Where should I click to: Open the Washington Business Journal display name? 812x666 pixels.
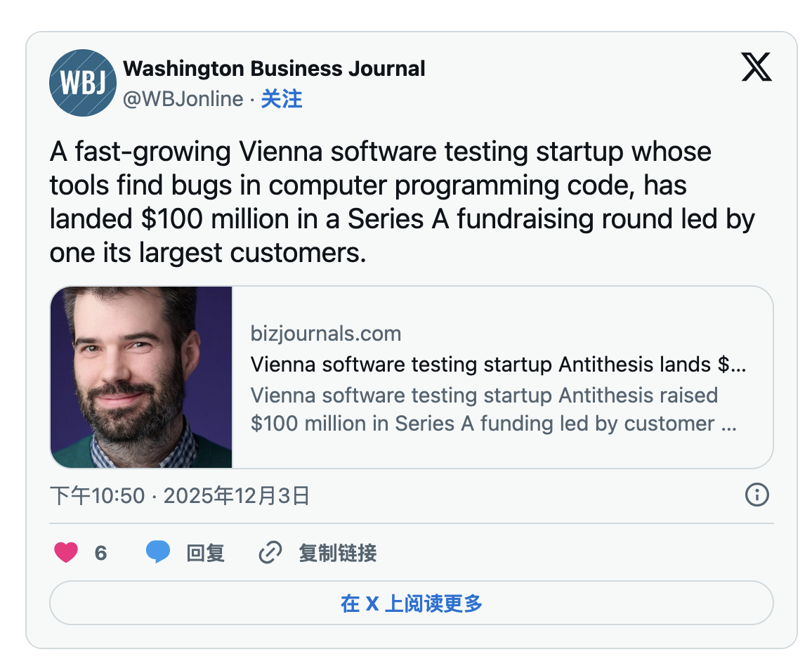[x=274, y=68]
